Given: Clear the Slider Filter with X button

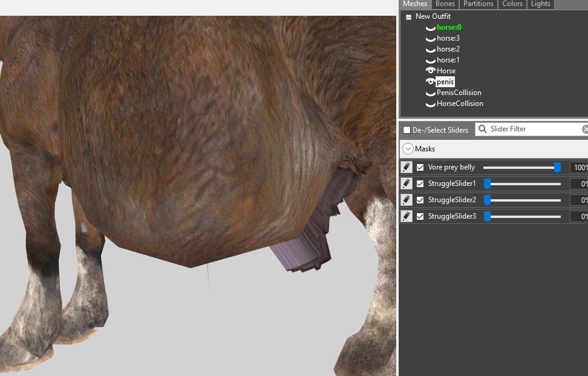Looking at the screenshot, I should point(585,129).
